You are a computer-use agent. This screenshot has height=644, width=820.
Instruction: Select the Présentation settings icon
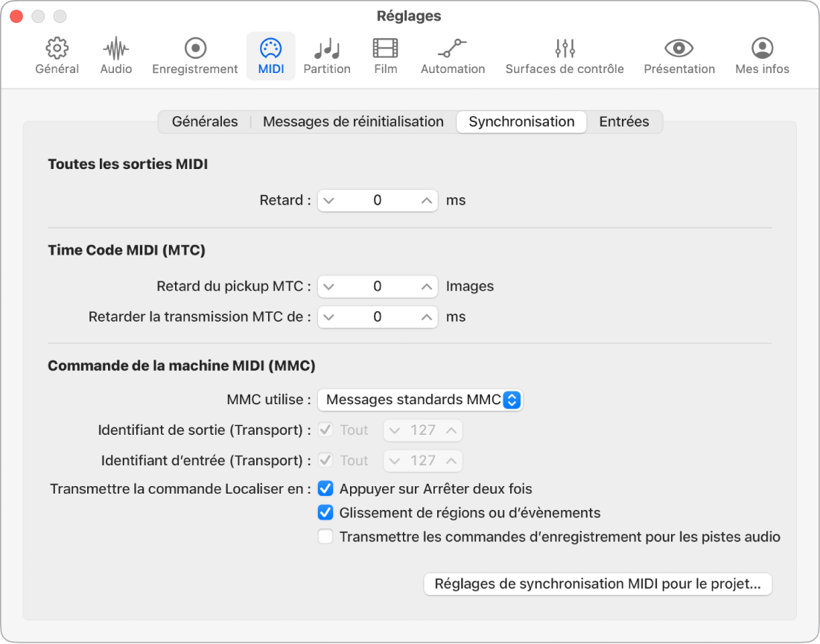[678, 55]
